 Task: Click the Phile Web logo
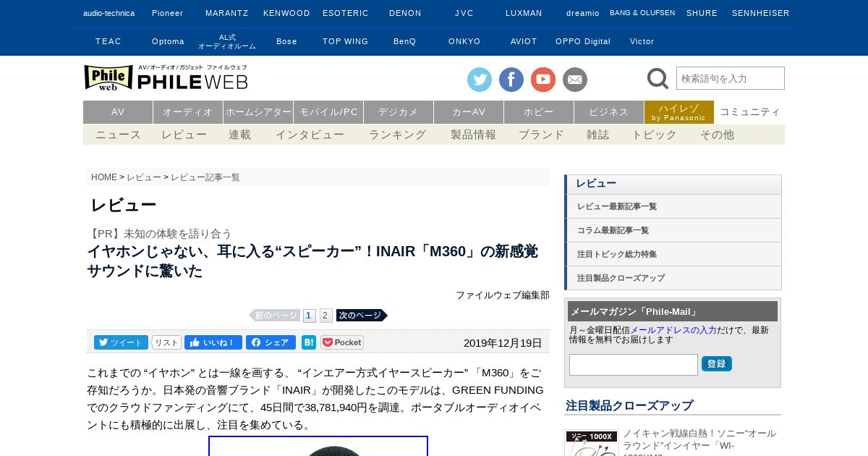pyautogui.click(x=166, y=77)
